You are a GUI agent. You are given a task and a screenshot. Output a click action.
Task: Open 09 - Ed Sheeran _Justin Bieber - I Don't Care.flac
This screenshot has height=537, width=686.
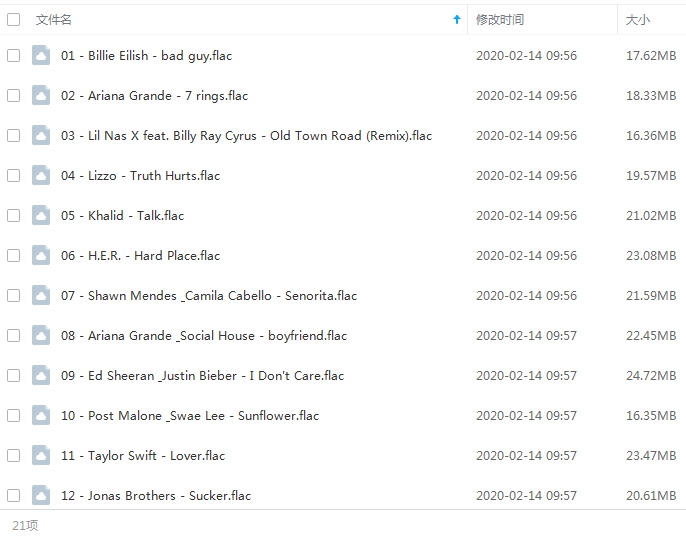point(203,376)
